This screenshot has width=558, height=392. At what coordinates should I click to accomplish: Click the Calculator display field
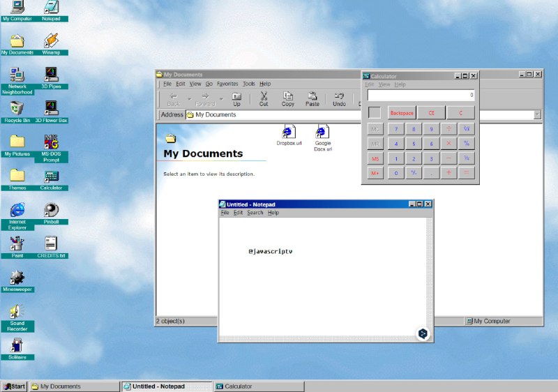pyautogui.click(x=421, y=95)
